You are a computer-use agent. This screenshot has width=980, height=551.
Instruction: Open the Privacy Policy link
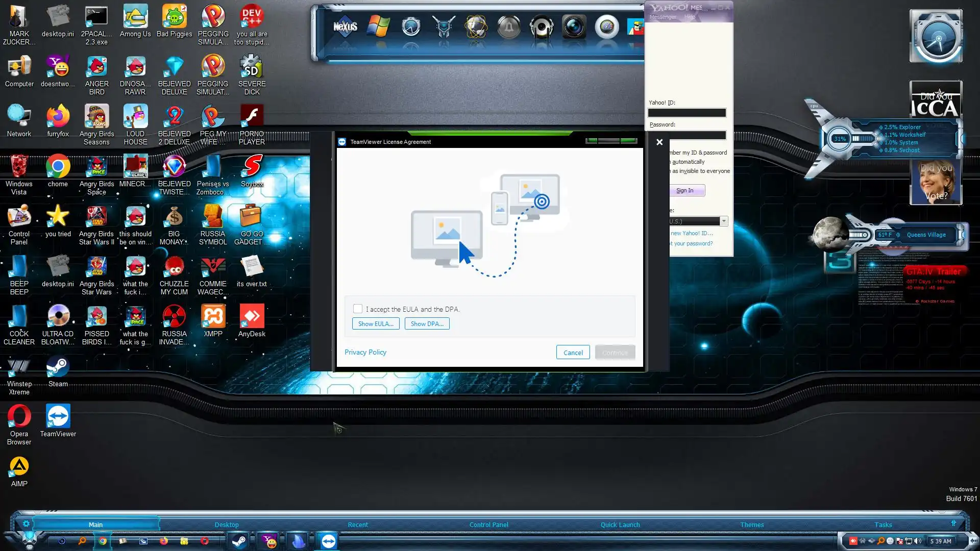point(365,352)
